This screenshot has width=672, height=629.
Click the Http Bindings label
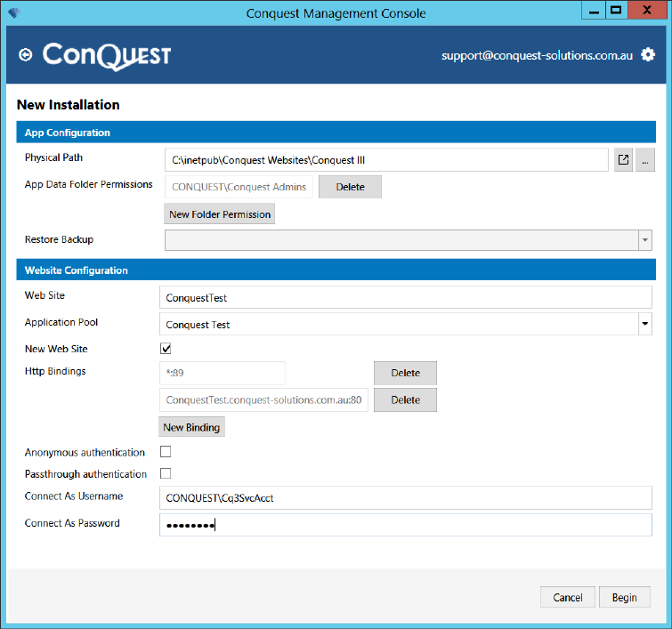55,371
